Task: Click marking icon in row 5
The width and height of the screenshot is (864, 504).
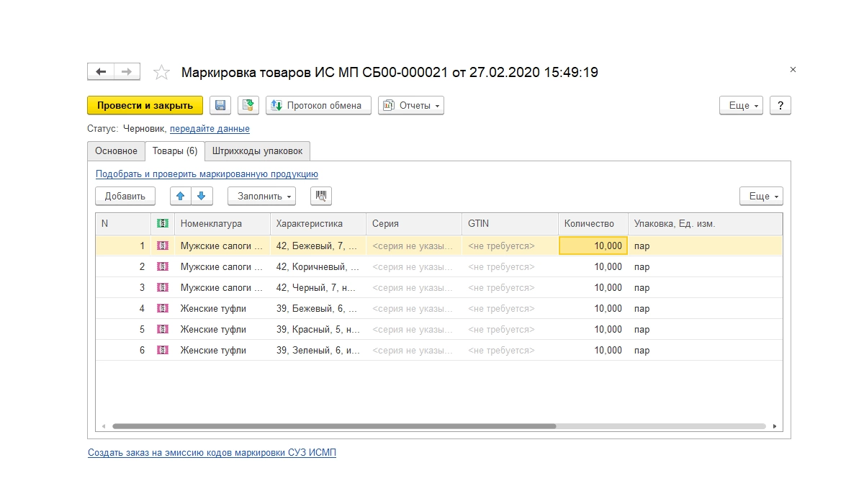Action: click(x=163, y=329)
